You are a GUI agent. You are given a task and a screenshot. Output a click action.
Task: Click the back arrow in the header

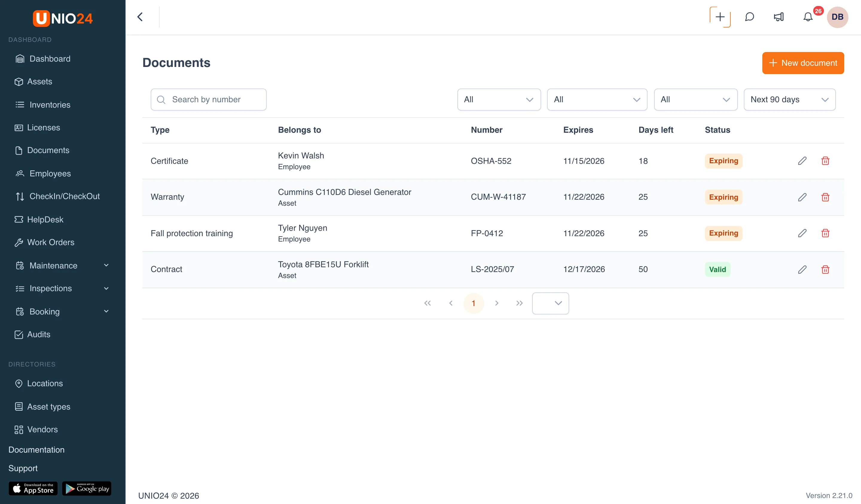140,17
